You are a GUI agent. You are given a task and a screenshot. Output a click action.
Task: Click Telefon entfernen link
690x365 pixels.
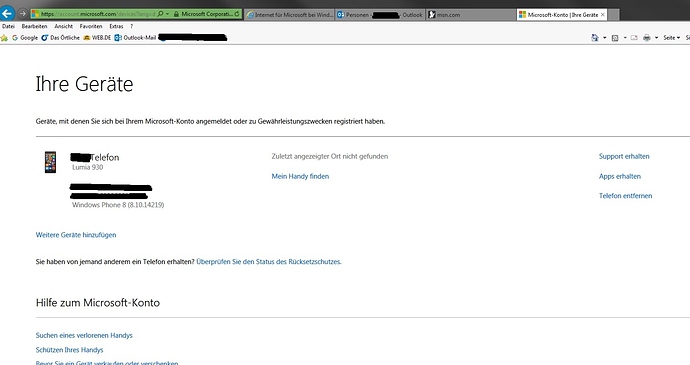625,196
